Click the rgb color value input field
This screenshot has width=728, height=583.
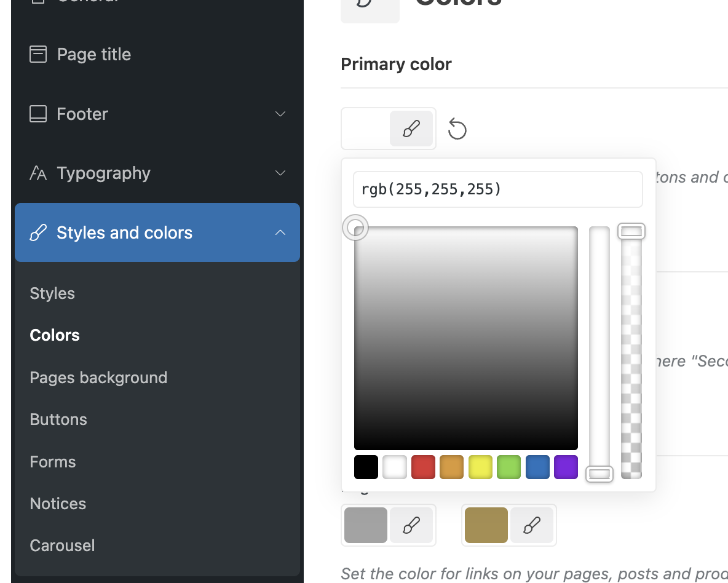497,189
